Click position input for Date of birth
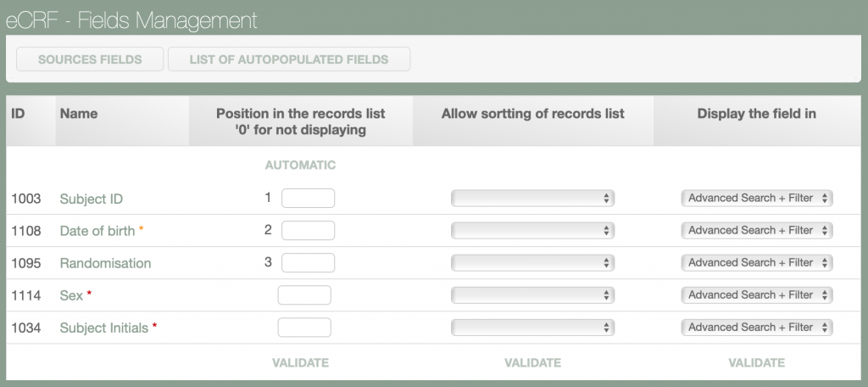Image resolution: width=868 pixels, height=387 pixels. 308,231
